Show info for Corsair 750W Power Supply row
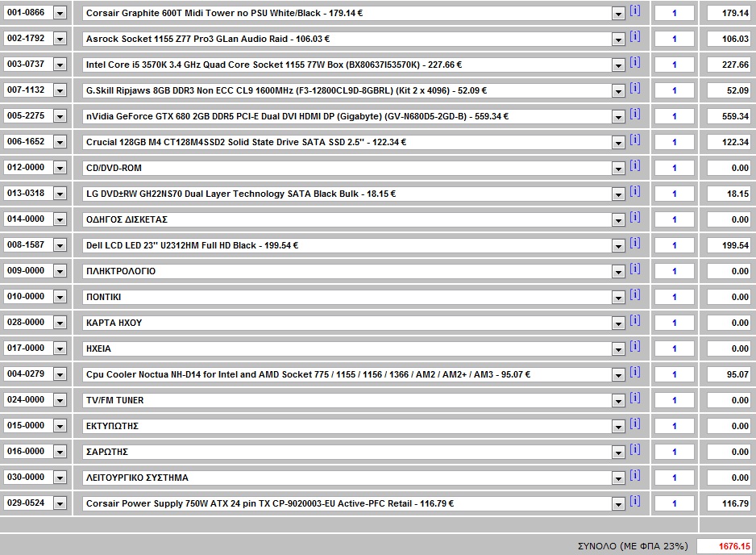Viewport: 756px width, 555px height. coord(635,502)
